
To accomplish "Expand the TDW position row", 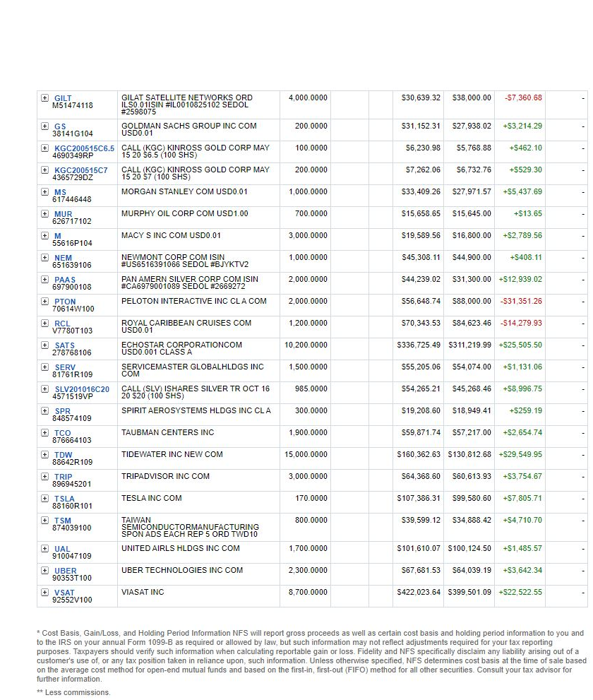I will click(44, 454).
